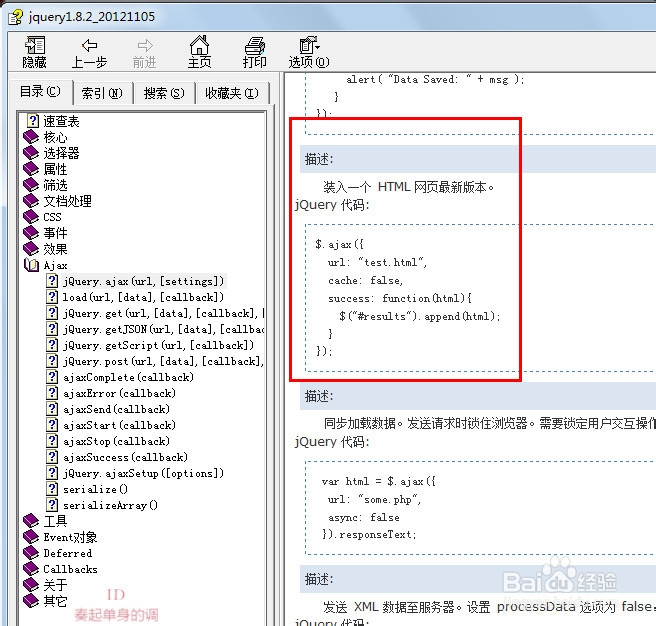The height and width of the screenshot is (626, 656).
Task: Open the 主页 home icon
Action: click(x=199, y=45)
